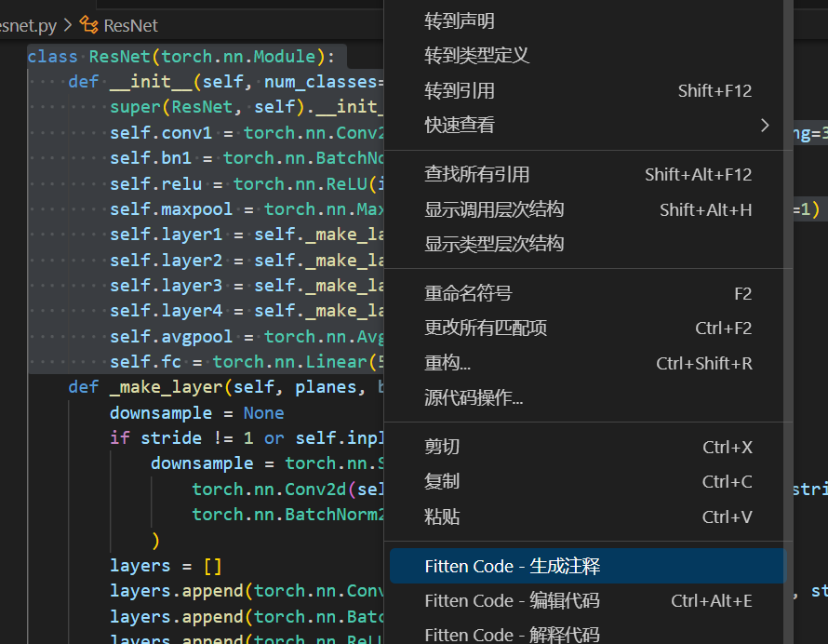
Task: Select 复制 menu item
Action: pyautogui.click(x=442, y=482)
